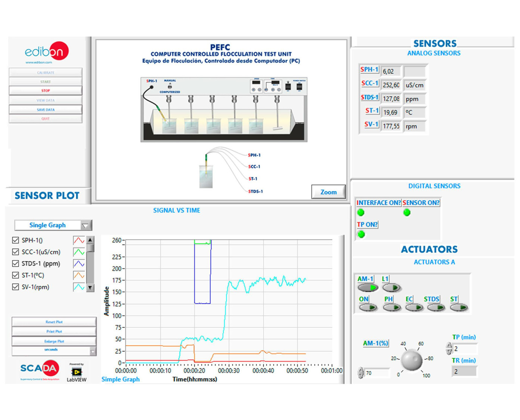Click the blue STDS-1 plot line icon

(79, 264)
